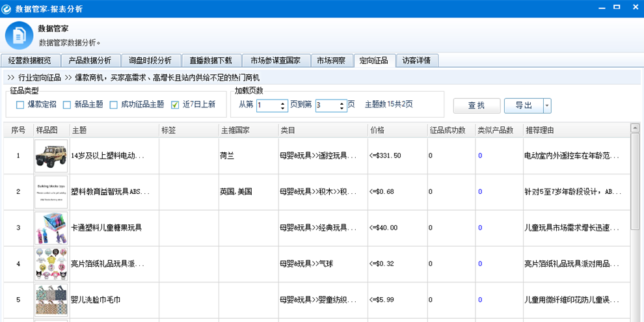Click the candy toy sample image

[51, 228]
